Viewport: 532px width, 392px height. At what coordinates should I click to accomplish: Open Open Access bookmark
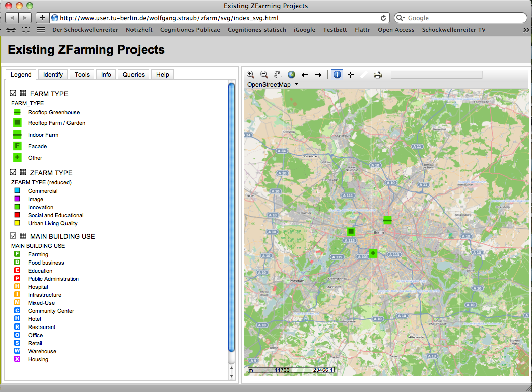(396, 30)
